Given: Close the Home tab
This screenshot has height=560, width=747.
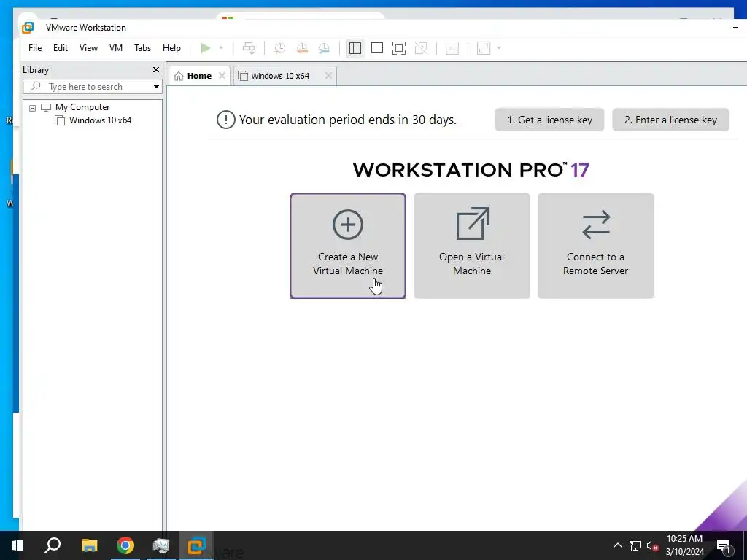Looking at the screenshot, I should [x=222, y=76].
